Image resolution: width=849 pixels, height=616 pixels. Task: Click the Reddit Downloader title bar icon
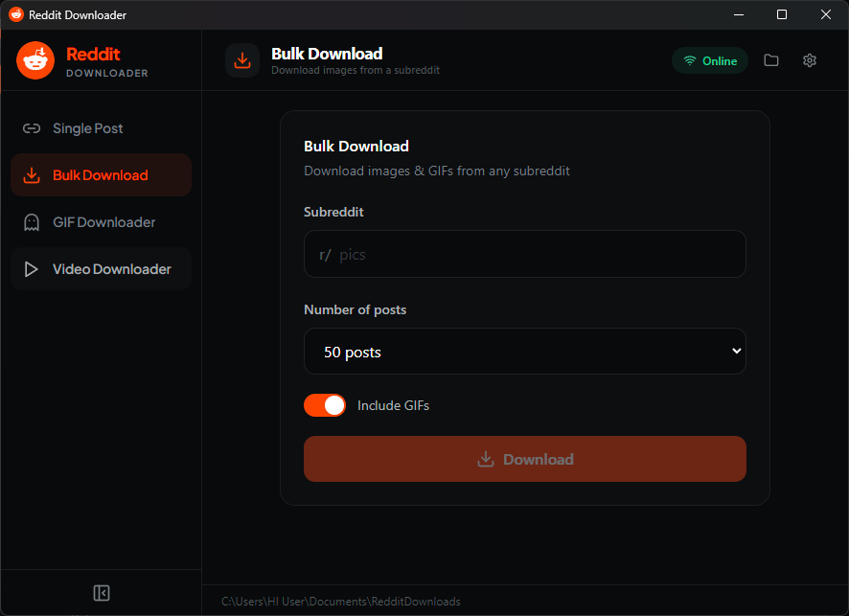(x=16, y=14)
